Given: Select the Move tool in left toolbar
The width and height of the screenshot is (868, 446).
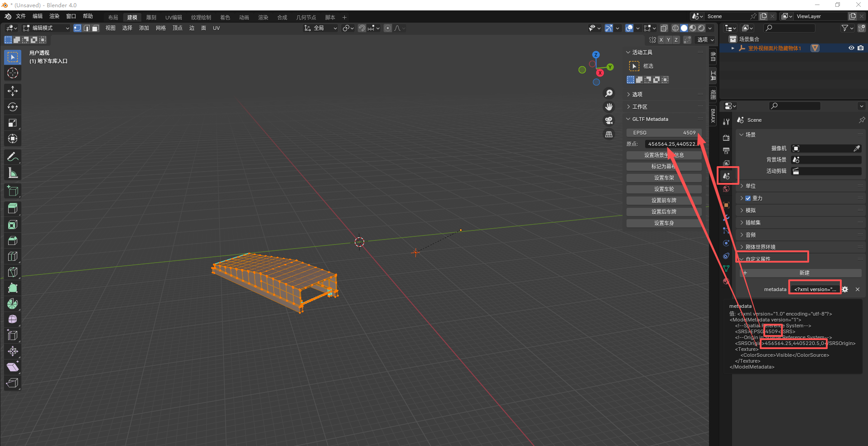Looking at the screenshot, I should click(x=13, y=91).
